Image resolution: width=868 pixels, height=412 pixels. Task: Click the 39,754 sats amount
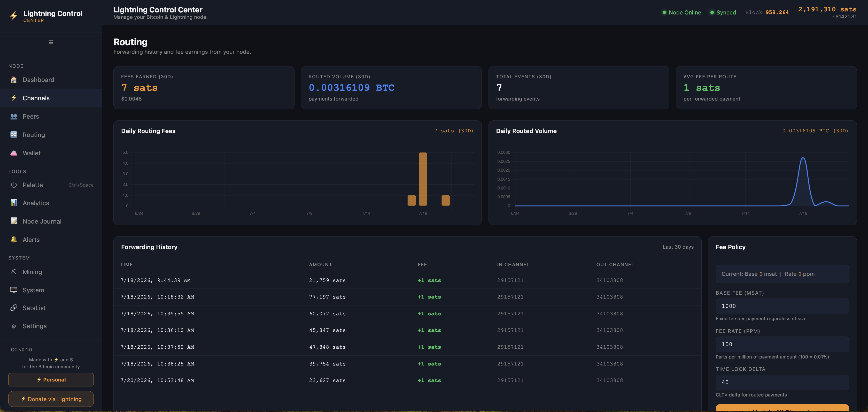(328, 364)
